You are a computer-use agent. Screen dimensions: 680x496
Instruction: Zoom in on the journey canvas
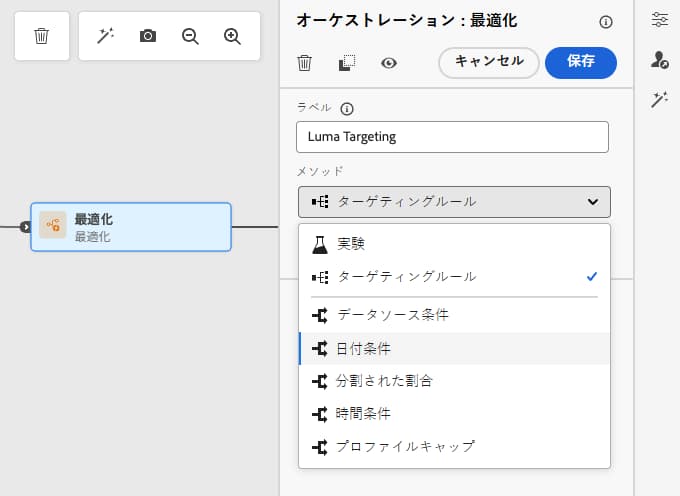click(233, 36)
